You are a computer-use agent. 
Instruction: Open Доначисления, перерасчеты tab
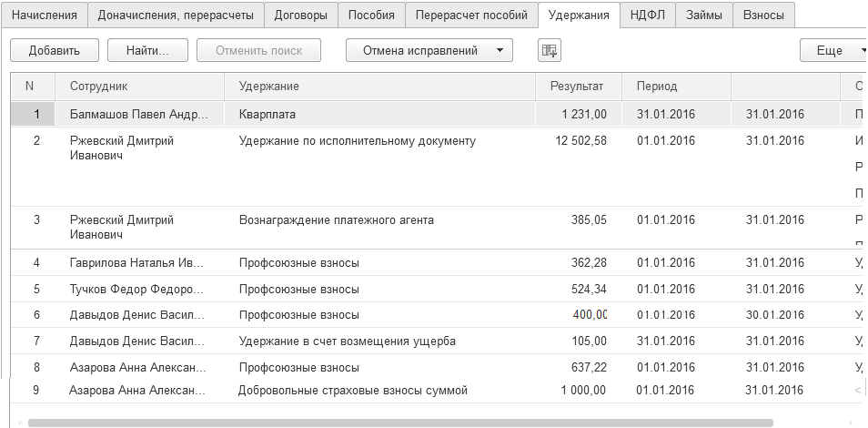point(176,15)
